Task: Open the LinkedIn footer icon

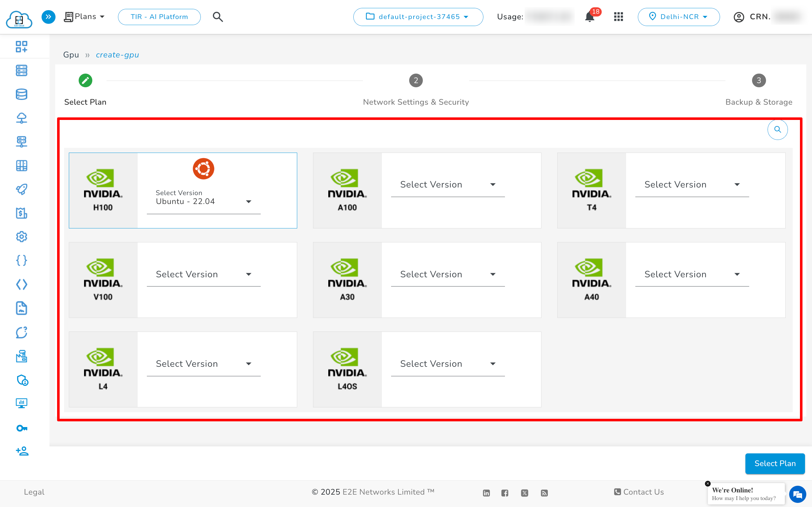Action: [x=486, y=493]
